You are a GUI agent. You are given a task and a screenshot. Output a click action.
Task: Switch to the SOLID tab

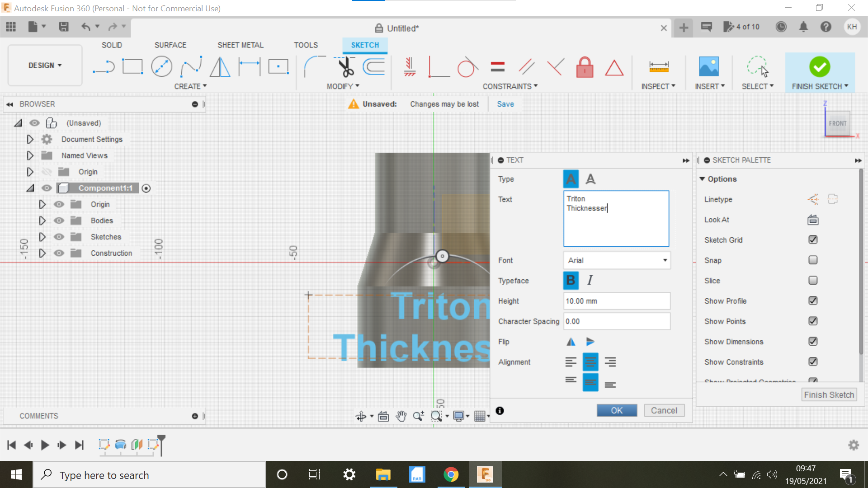112,45
